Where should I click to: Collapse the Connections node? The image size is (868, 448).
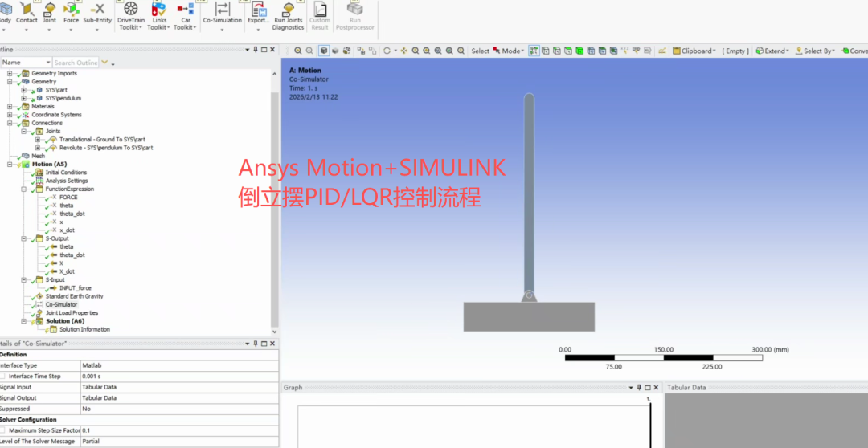click(10, 124)
